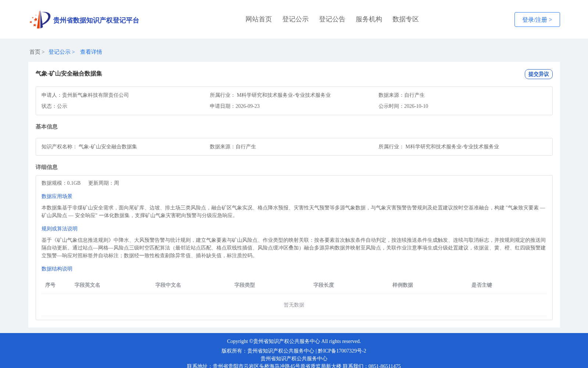Click the 字段英文名 column header
588x368 pixels.
[87, 285]
